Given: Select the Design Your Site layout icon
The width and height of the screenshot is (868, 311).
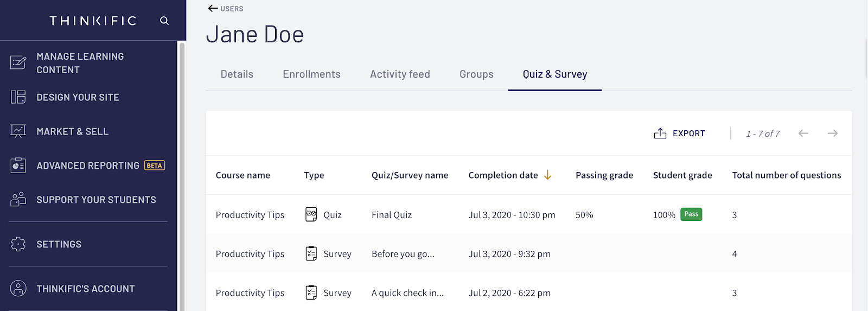Looking at the screenshot, I should (18, 97).
